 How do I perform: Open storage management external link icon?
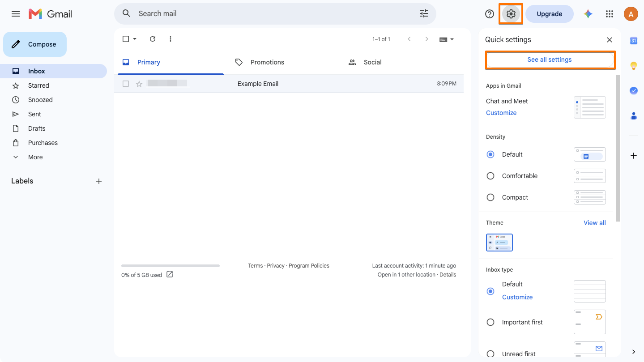point(170,274)
